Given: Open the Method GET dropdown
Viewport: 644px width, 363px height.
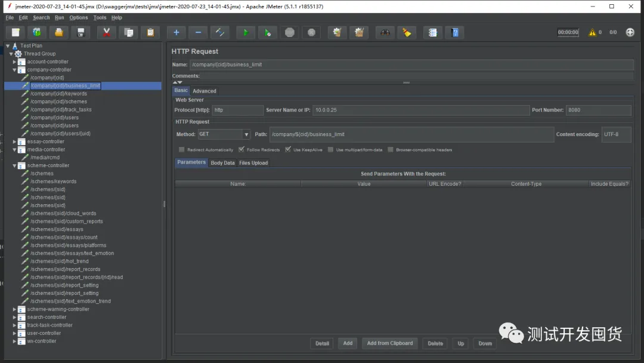Looking at the screenshot, I should coord(224,134).
